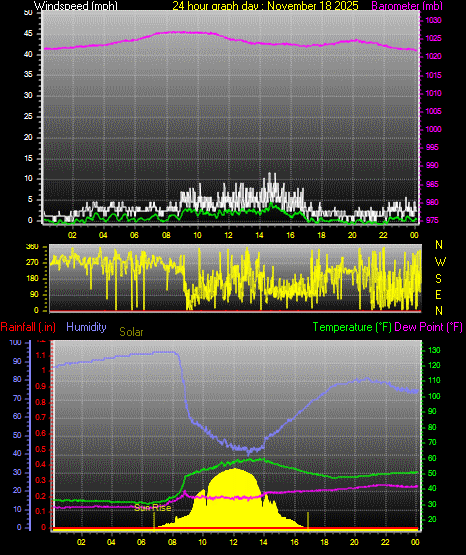Image resolution: width=466 pixels, height=555 pixels.
Task: Select the 180 wind direction degree label
Action: pos(32,279)
